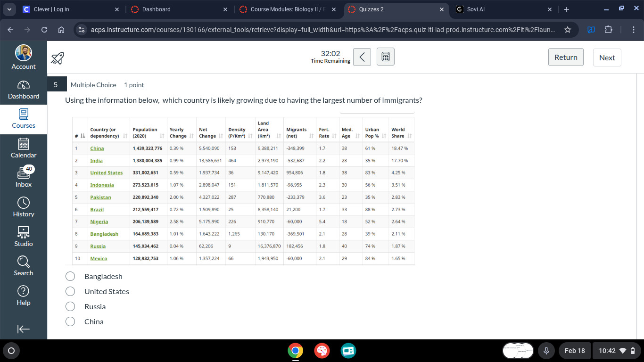Open the Nigeria link in table
Screen dimensions: 644x362
[99, 222]
